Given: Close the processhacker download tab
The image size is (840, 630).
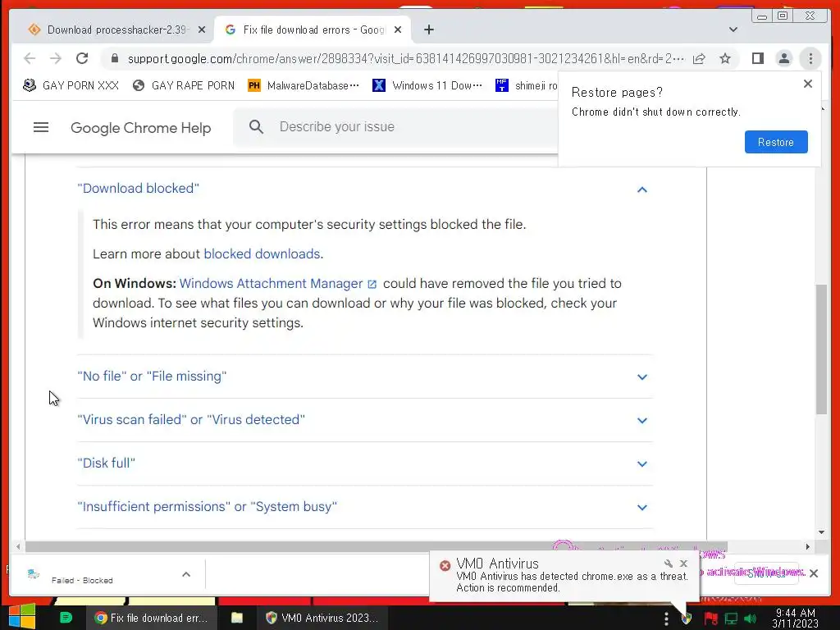Looking at the screenshot, I should tap(202, 30).
